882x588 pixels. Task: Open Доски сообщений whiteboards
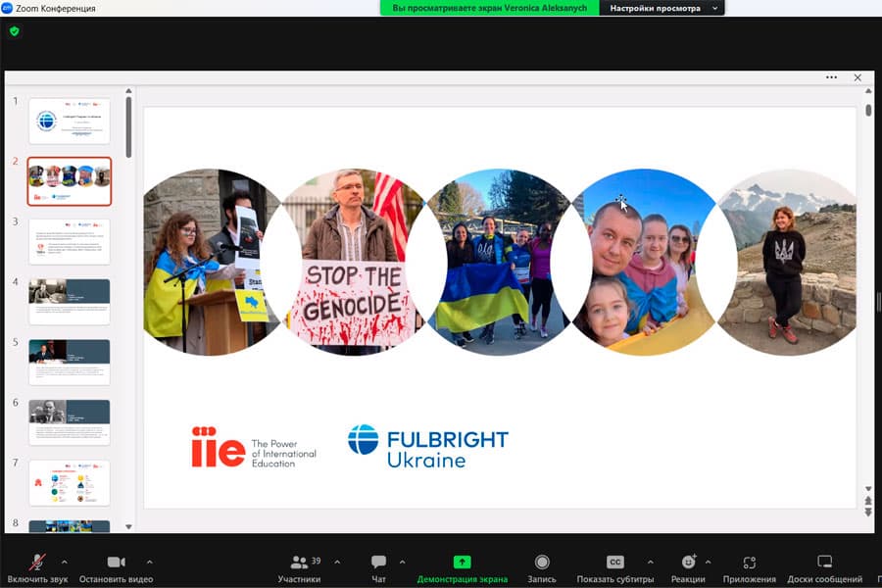[x=824, y=568]
